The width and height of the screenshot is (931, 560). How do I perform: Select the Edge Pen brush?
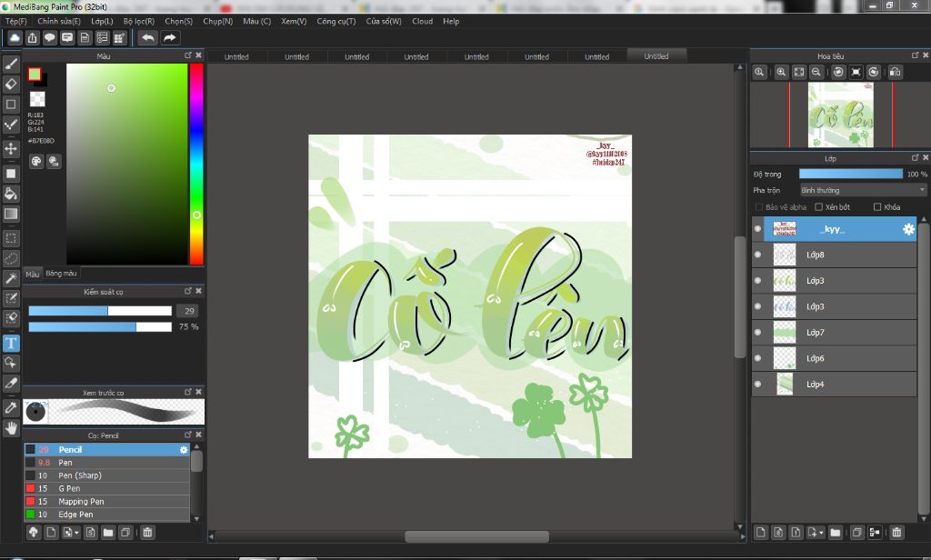pos(107,515)
